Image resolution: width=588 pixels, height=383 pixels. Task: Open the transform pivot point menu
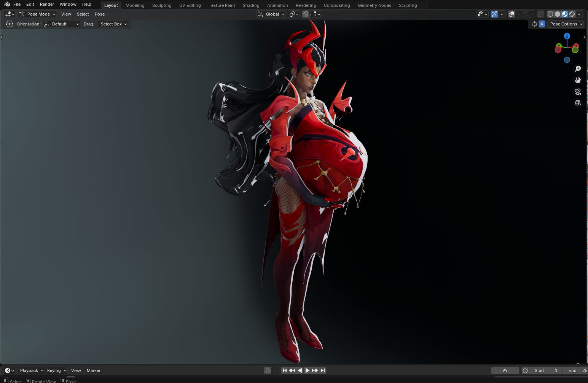pos(294,14)
